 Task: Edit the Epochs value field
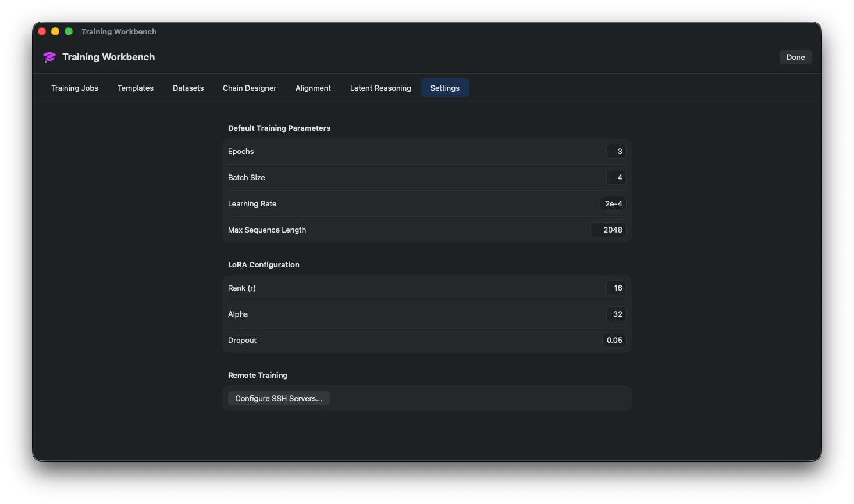tap(617, 151)
